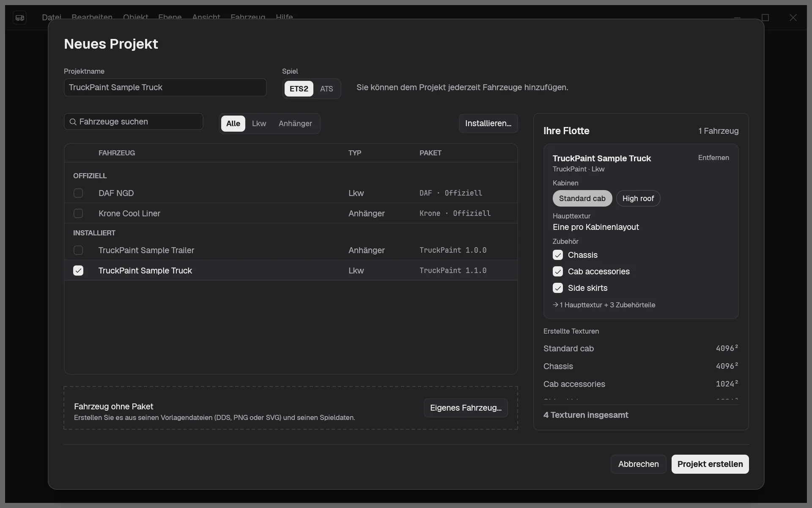This screenshot has height=508, width=812.
Task: Focus the Fahrzeuge suchen search field
Action: [x=134, y=121]
